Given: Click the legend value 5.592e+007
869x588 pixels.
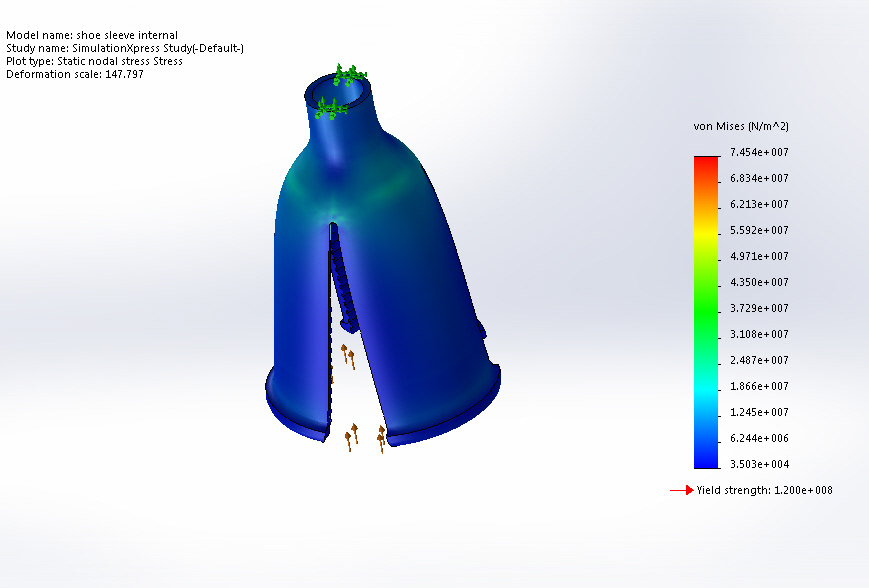Looking at the screenshot, I should (x=759, y=230).
